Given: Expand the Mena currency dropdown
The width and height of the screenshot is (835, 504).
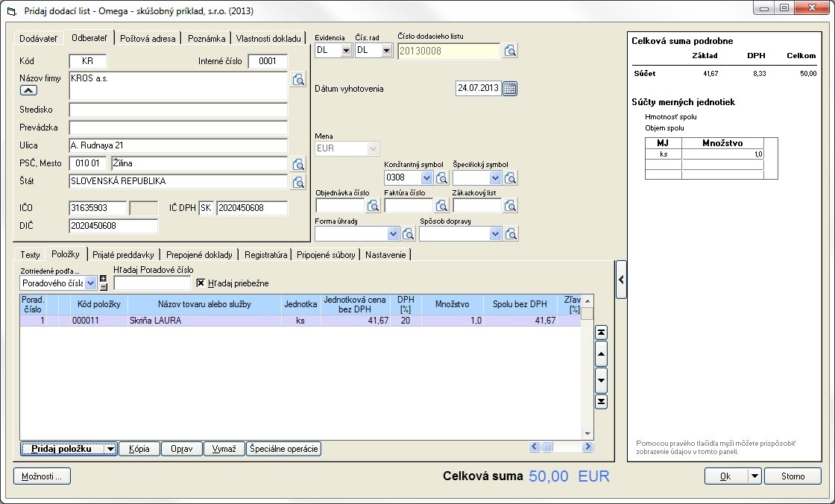Looking at the screenshot, I should [374, 148].
